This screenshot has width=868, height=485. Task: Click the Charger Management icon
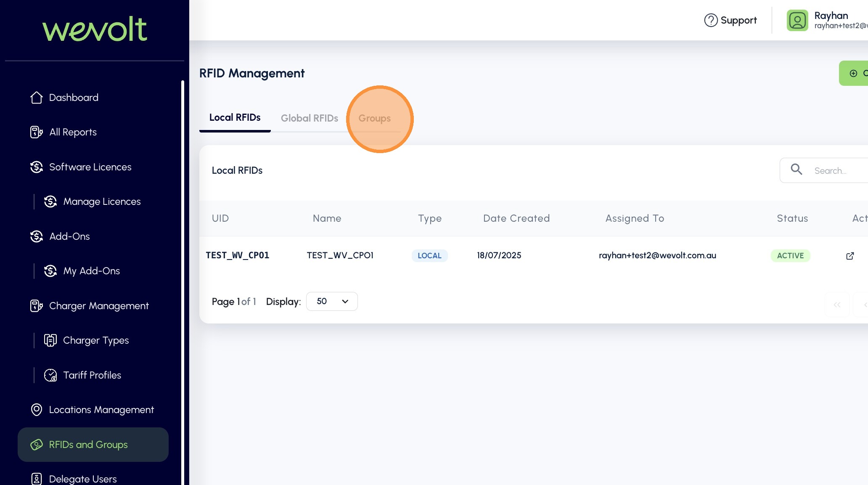37,306
